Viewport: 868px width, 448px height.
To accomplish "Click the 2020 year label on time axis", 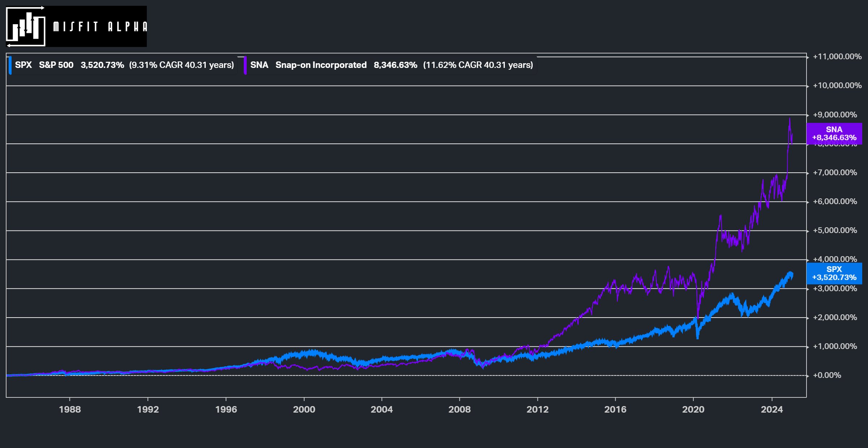I will pyautogui.click(x=693, y=410).
